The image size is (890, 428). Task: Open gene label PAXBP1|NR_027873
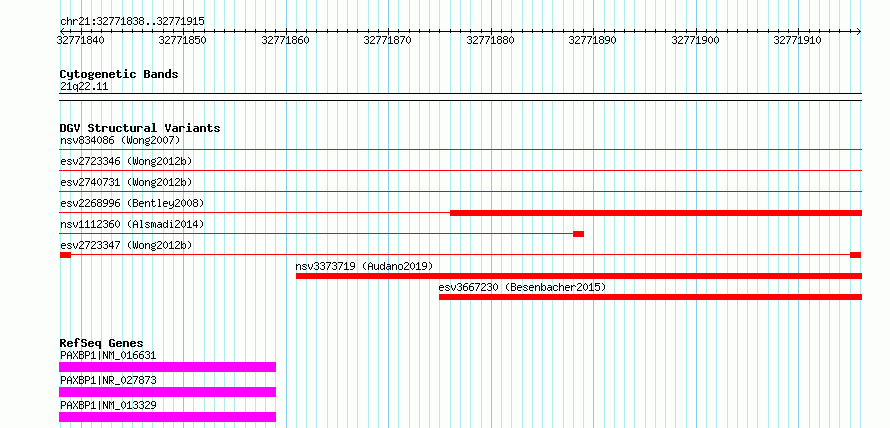coord(108,380)
